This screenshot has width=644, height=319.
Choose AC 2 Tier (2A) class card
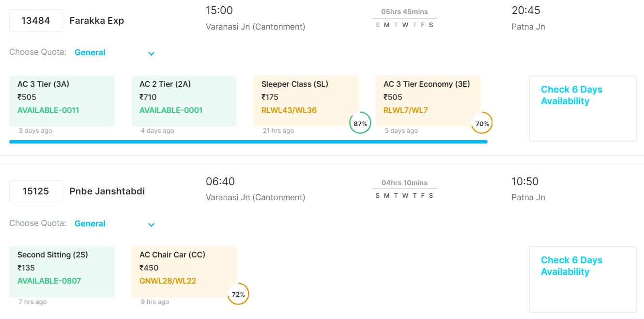[184, 100]
